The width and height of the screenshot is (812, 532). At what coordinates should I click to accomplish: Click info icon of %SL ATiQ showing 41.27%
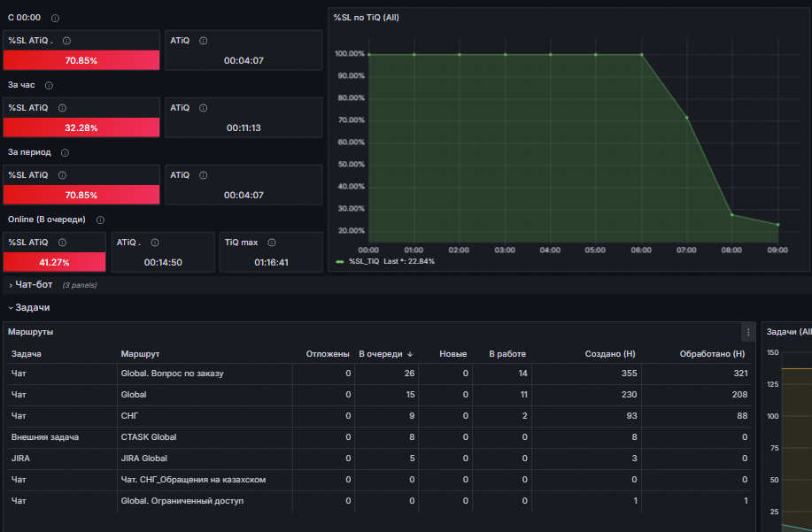[x=62, y=243]
